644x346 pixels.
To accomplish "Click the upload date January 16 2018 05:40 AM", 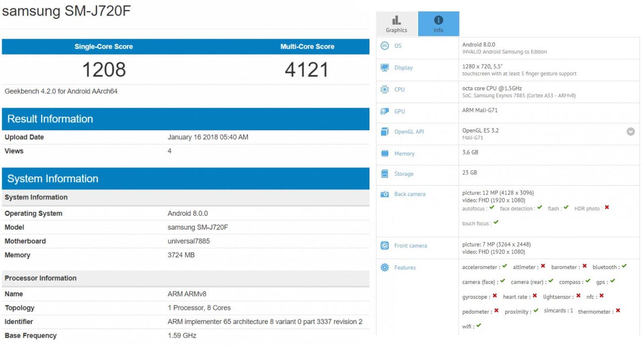I will pyautogui.click(x=208, y=137).
